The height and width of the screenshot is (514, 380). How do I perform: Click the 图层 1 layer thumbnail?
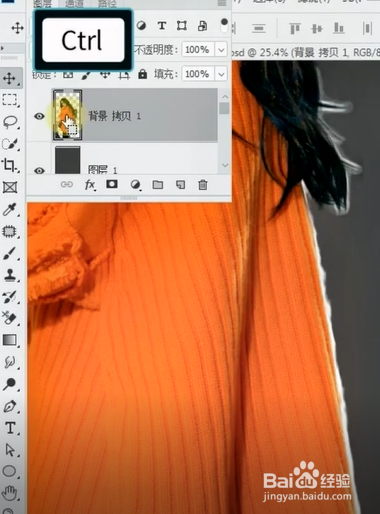68,160
